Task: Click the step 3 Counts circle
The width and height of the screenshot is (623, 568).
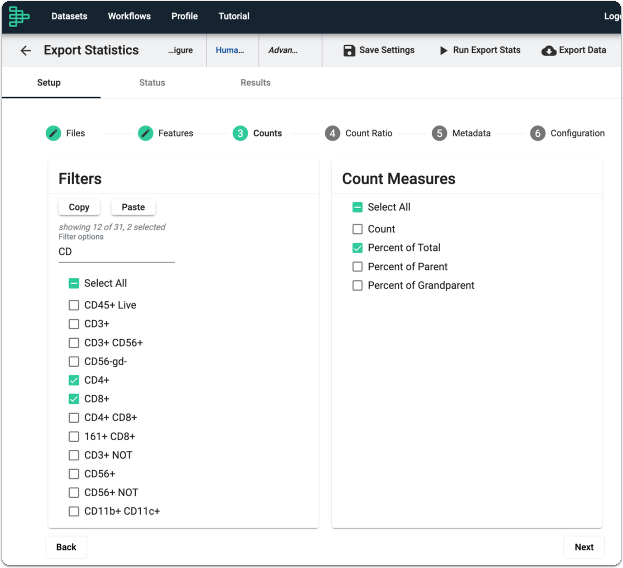Action: pyautogui.click(x=240, y=133)
